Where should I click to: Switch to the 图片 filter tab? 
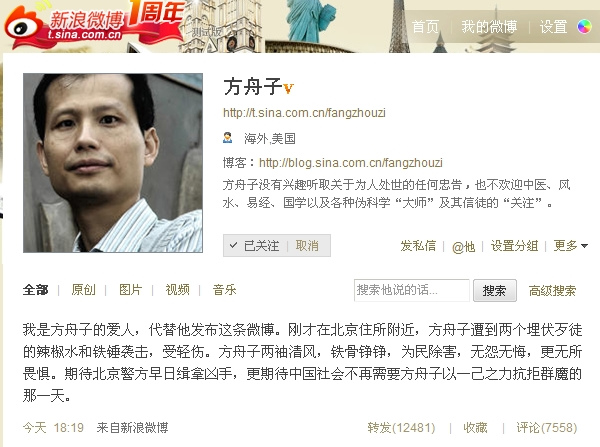pyautogui.click(x=130, y=290)
